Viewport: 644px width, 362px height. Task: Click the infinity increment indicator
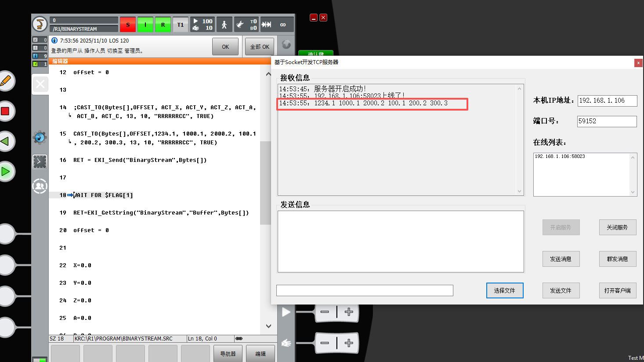click(x=283, y=25)
